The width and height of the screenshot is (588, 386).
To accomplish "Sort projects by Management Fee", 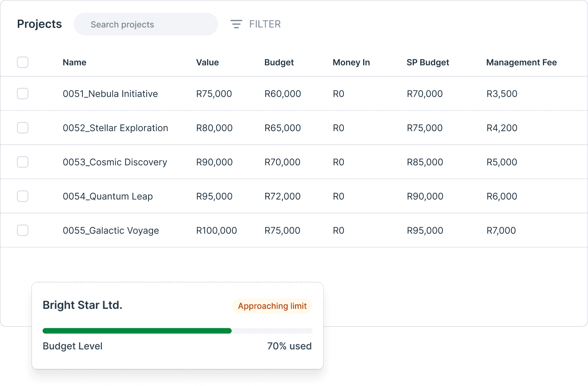I will (x=521, y=62).
